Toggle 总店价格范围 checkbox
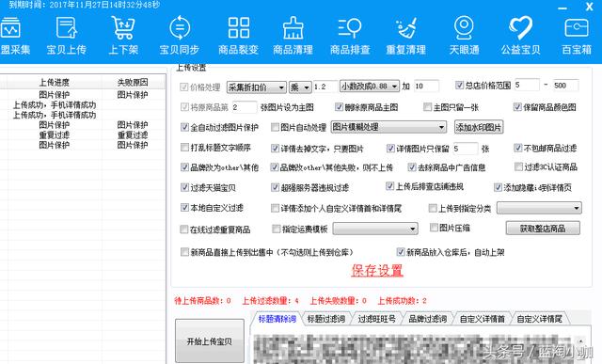The height and width of the screenshot is (364, 602). click(459, 86)
